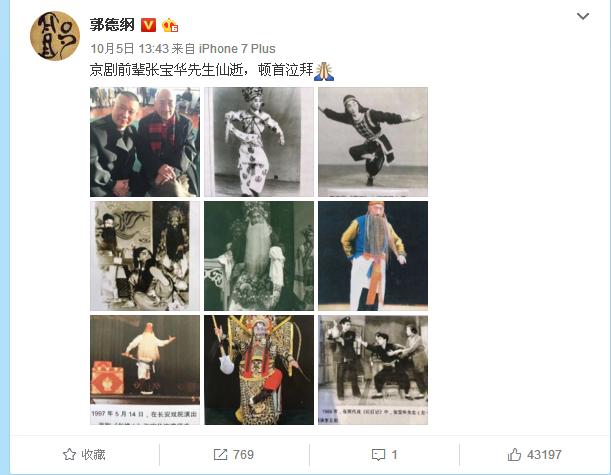Click the orange V verified badge
611x475 pixels.
[148, 25]
